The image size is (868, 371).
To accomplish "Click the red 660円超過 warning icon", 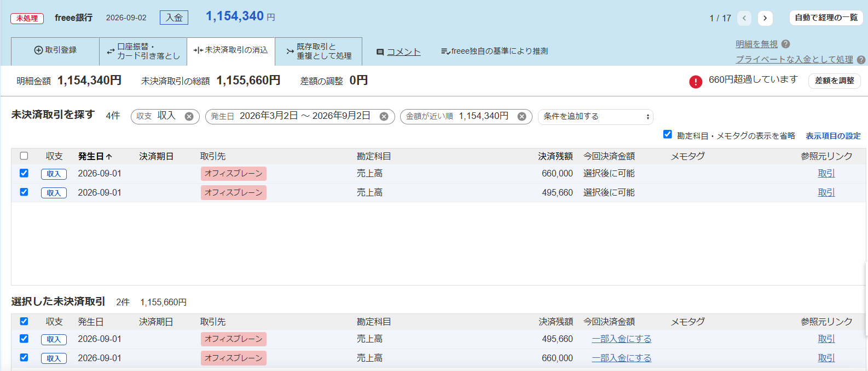I will point(696,82).
